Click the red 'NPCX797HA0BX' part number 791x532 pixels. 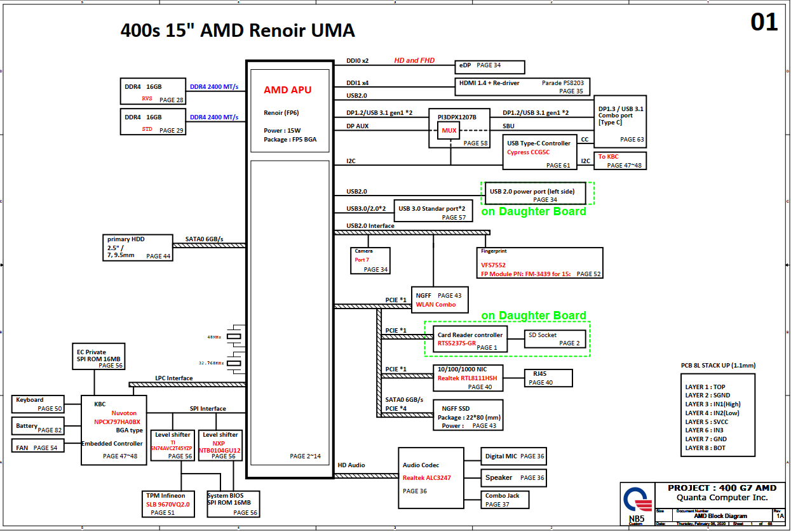point(118,422)
